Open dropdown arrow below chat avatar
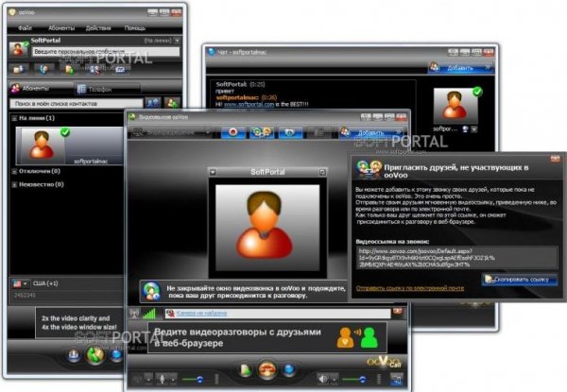The image size is (567, 392). [474, 129]
